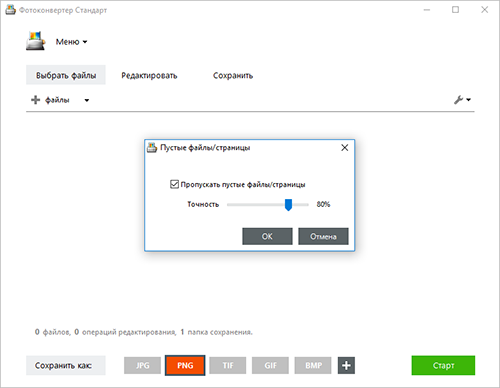Screen dimensions: 500x388
Task: Expand the arrow next to Файлы
Action: [87, 100]
